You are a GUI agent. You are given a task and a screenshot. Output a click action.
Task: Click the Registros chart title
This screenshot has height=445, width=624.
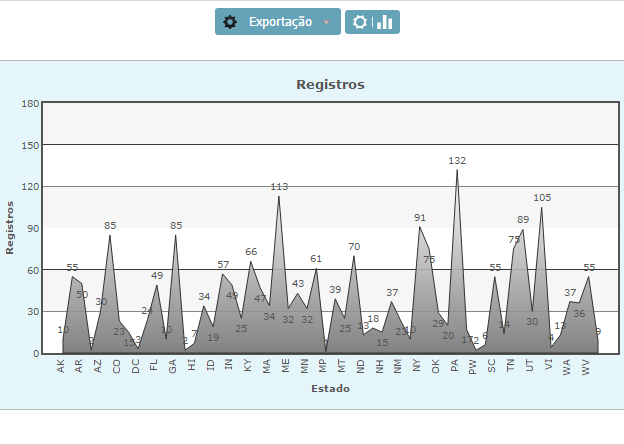pos(330,84)
